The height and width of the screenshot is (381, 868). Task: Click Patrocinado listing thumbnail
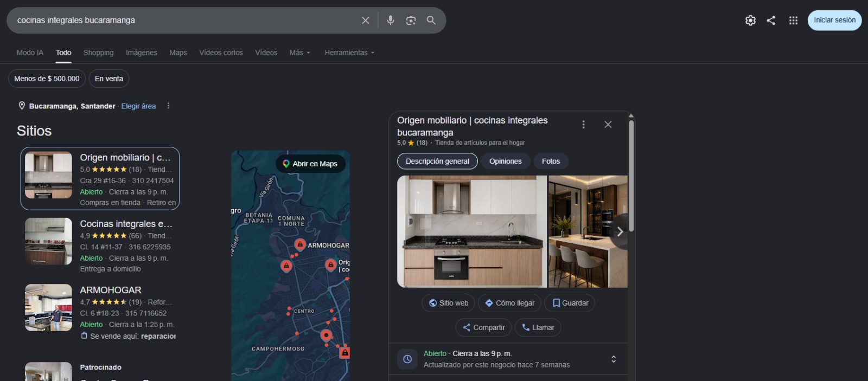pyautogui.click(x=48, y=372)
